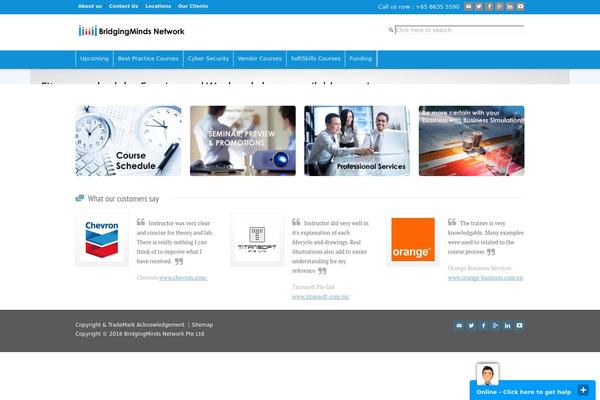Click the LinkedIn icon in the footer
This screenshot has width=600, height=400.
coord(507,325)
